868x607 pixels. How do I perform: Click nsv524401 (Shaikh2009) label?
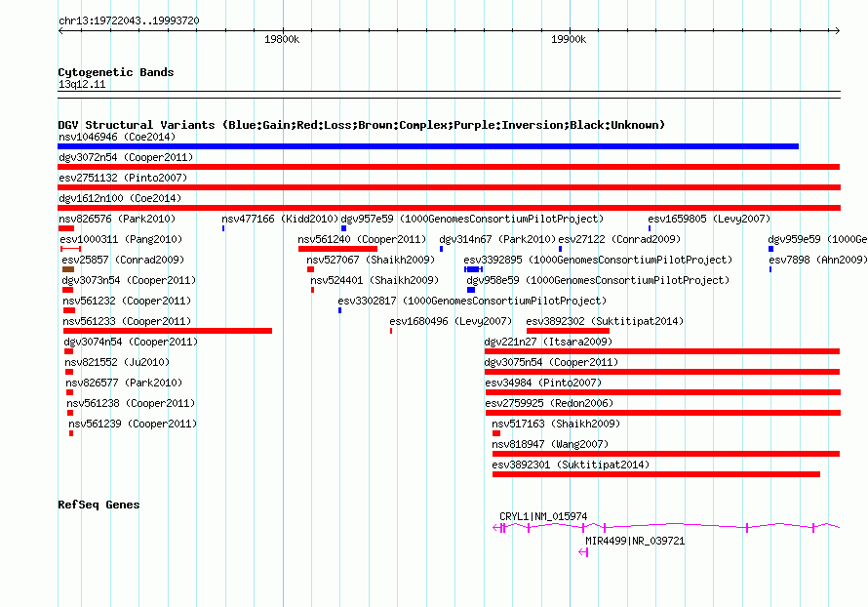tap(375, 280)
